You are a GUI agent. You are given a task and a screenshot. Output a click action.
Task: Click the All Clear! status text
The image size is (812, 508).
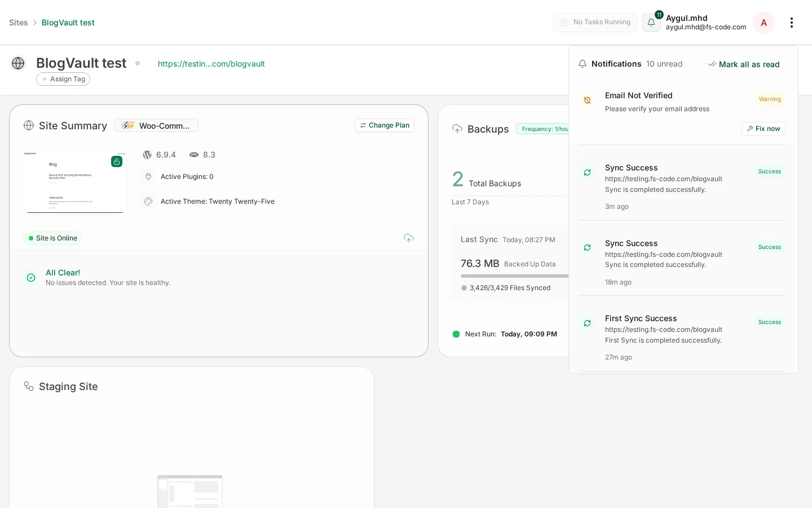pyautogui.click(x=63, y=273)
